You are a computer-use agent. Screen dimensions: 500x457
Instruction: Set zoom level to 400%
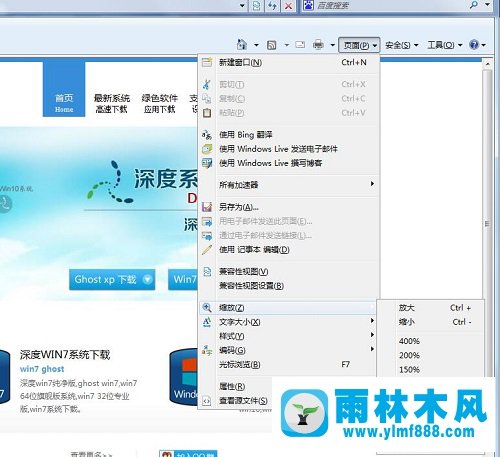pyautogui.click(x=430, y=341)
